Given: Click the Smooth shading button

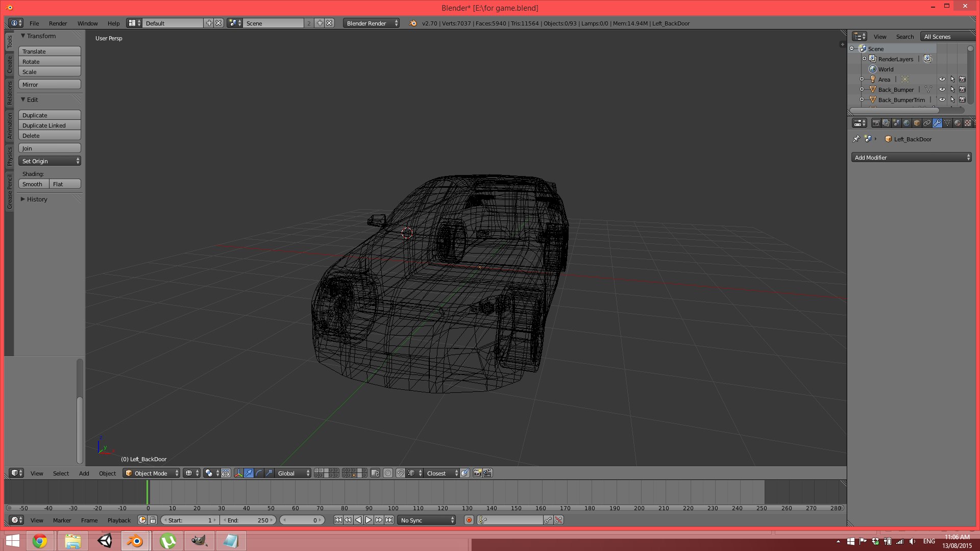Looking at the screenshot, I should coord(34,184).
